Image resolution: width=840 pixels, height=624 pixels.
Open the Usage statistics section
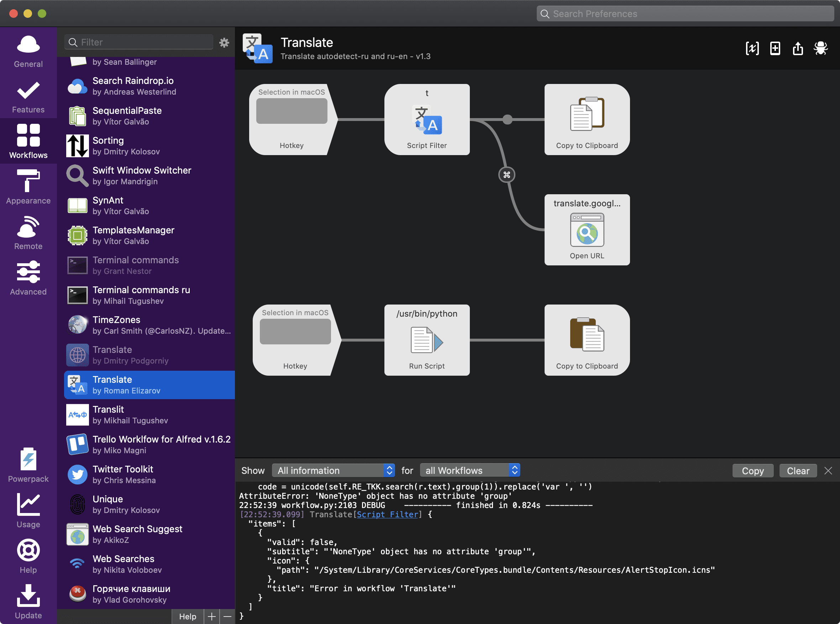28,510
